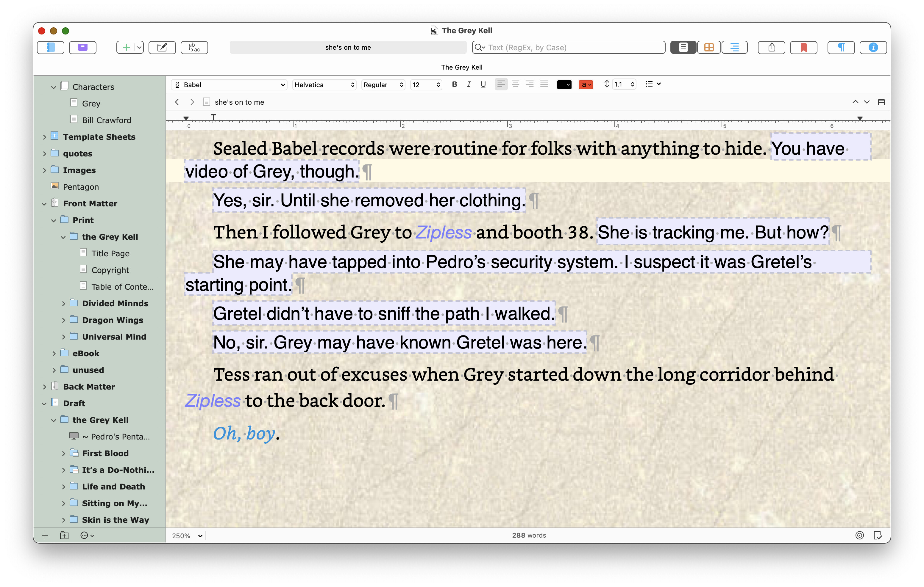Open the black text color swatch

564,85
